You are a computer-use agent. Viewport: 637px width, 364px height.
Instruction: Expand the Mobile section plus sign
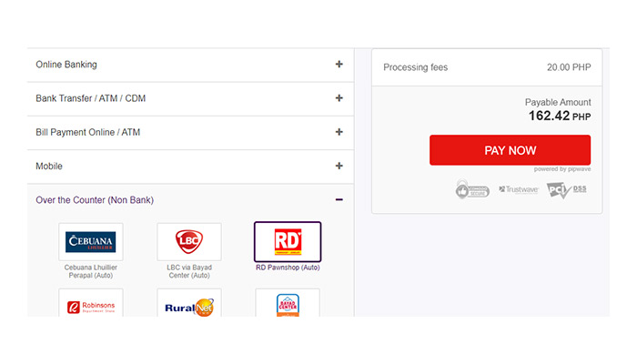[339, 166]
